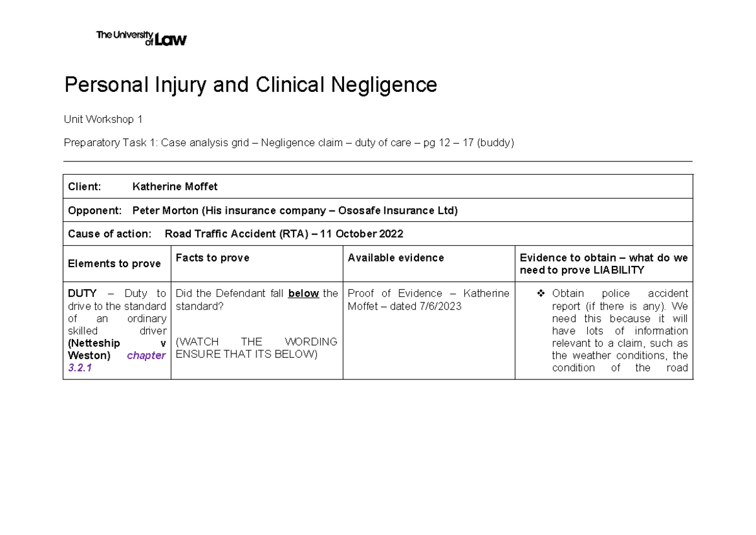Click the Evidence to obtain column header

pos(604,263)
